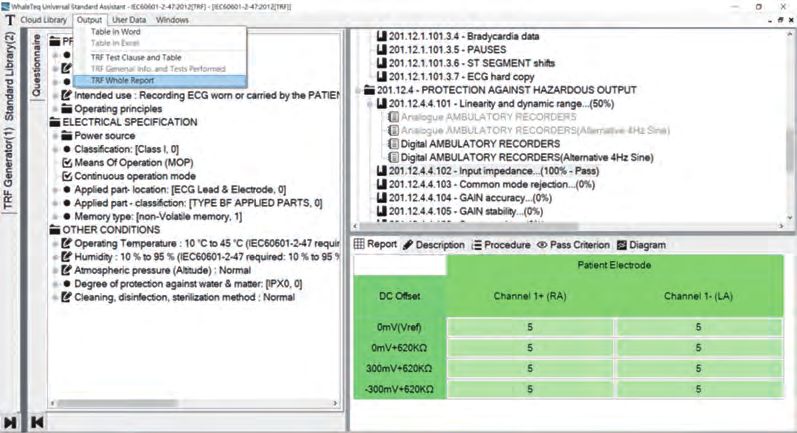Viewport: 797px width, 433px height.
Task: Select Analogue AMBULATORY RECORDERS item
Action: click(488, 117)
